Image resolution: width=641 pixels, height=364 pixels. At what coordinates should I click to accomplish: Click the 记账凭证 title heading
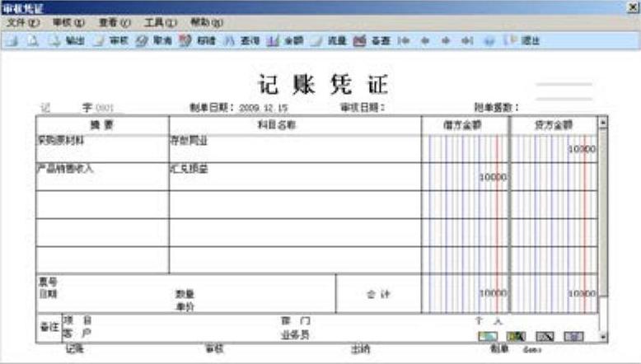tap(323, 85)
